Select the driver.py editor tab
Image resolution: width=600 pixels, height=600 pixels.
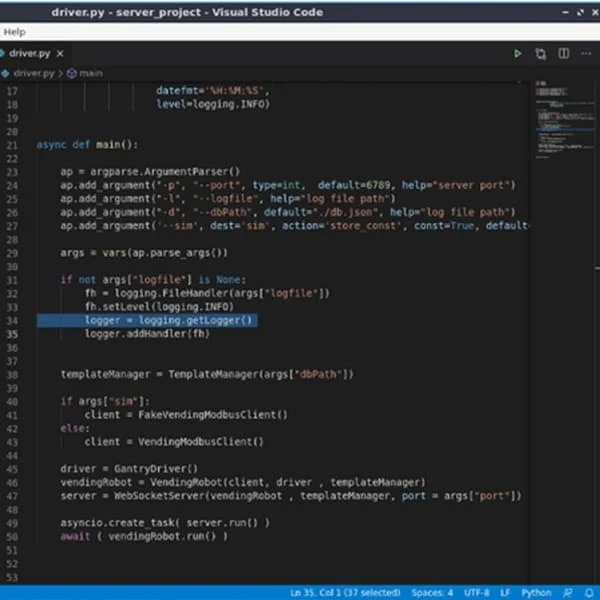tap(30, 53)
